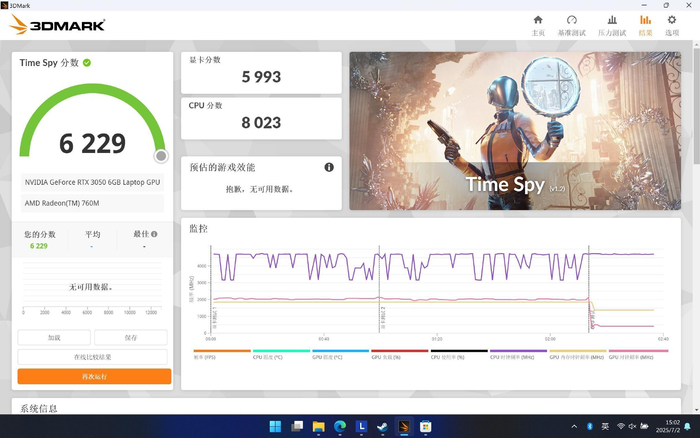Open the blue L app on taskbar

(x=361, y=426)
